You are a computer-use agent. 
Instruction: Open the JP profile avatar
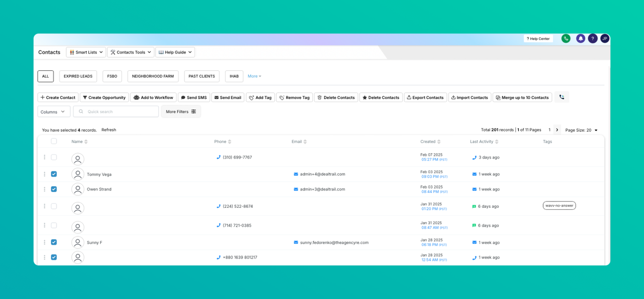(x=605, y=39)
